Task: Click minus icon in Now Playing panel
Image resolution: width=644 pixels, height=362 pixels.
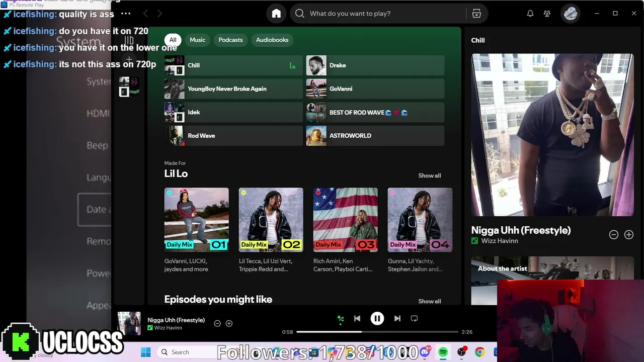Action: coord(614,235)
